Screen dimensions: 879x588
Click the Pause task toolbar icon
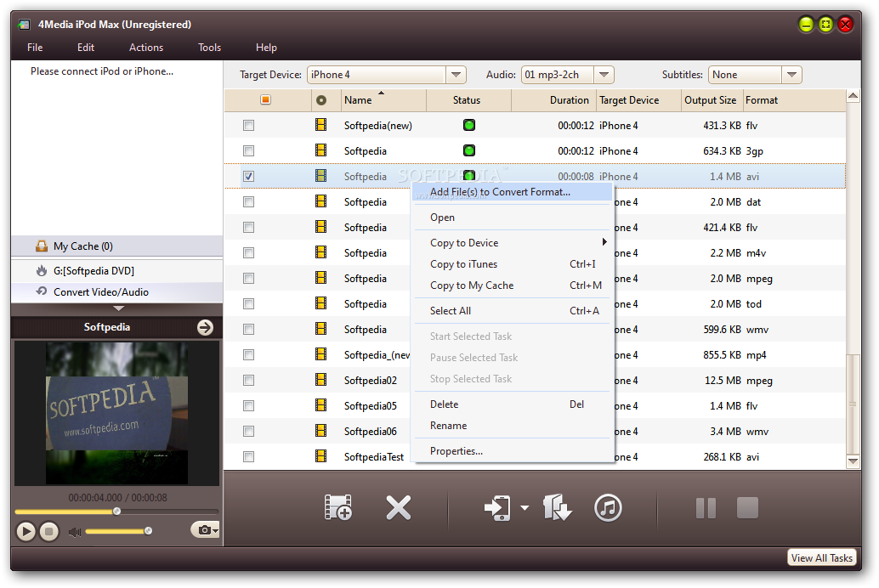(706, 508)
